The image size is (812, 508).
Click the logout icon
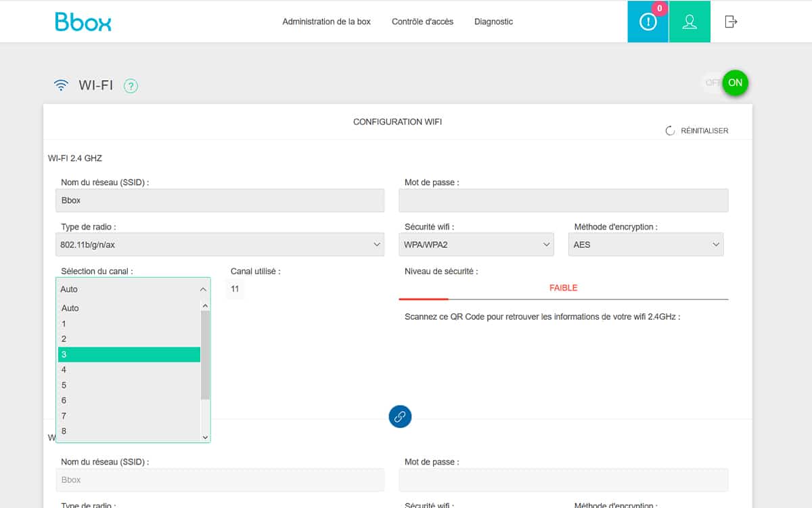(x=731, y=22)
